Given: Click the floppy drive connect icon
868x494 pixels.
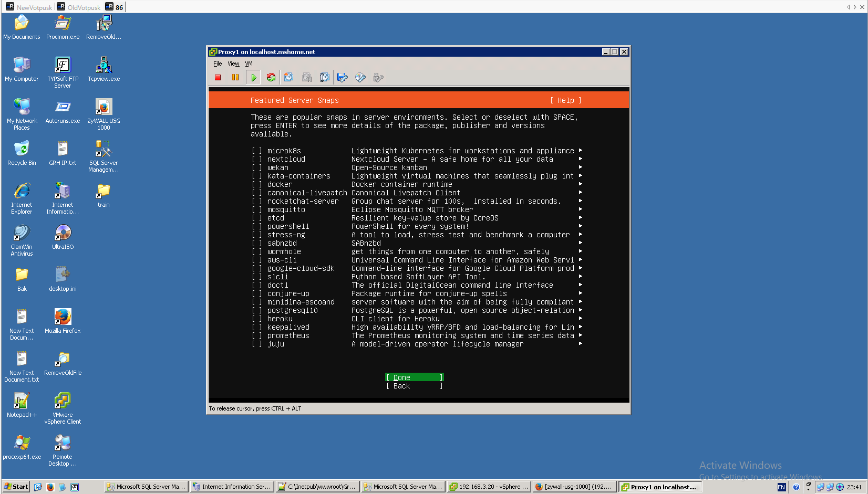Looking at the screenshot, I should [343, 78].
